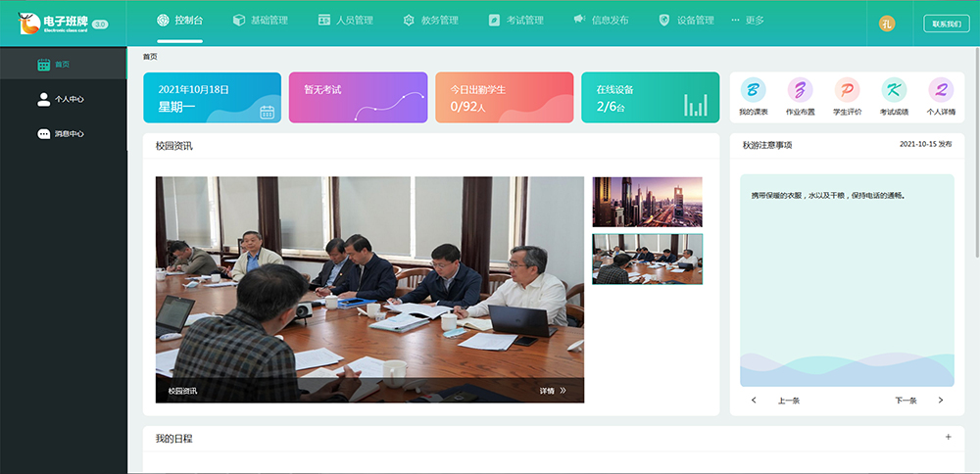Image resolution: width=980 pixels, height=474 pixels.
Task: Click the 控制台 dashboard icon
Action: pyautogui.click(x=163, y=21)
